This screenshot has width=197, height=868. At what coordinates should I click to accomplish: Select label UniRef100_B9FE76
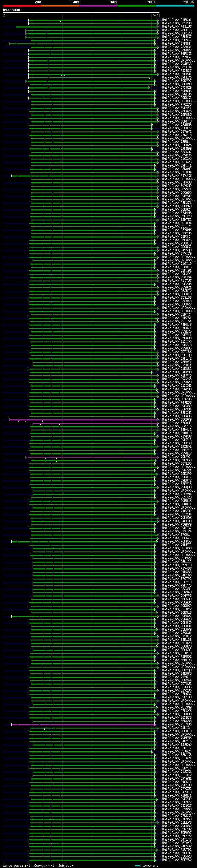(x=176, y=78)
